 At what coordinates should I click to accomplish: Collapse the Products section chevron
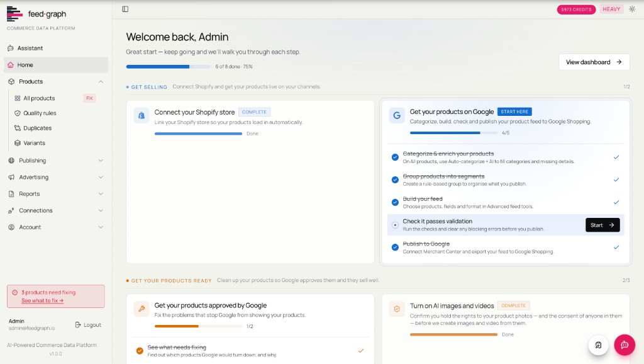pos(101,81)
